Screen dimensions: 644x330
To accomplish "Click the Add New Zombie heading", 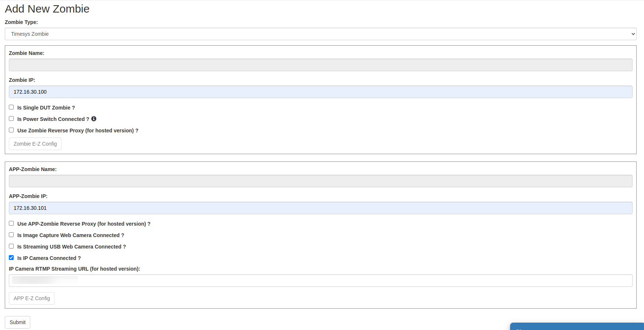I will (x=47, y=9).
